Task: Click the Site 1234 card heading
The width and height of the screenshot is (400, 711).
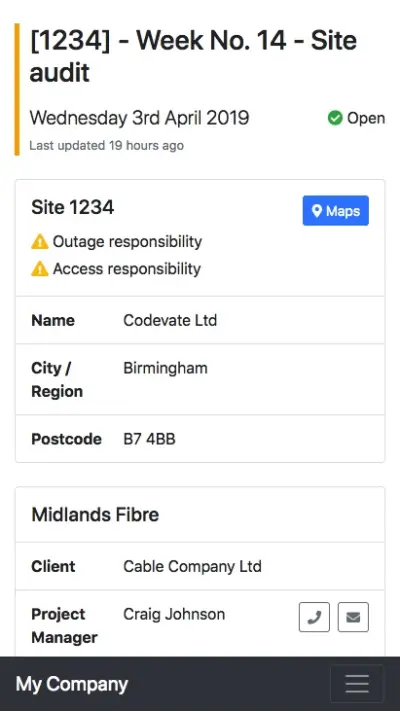Action: point(73,207)
